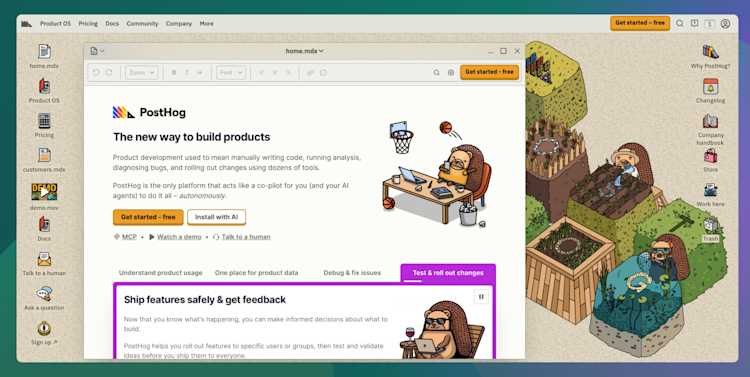Screen dimensions: 750x377
Task: Open the Community menu
Action: pos(142,23)
